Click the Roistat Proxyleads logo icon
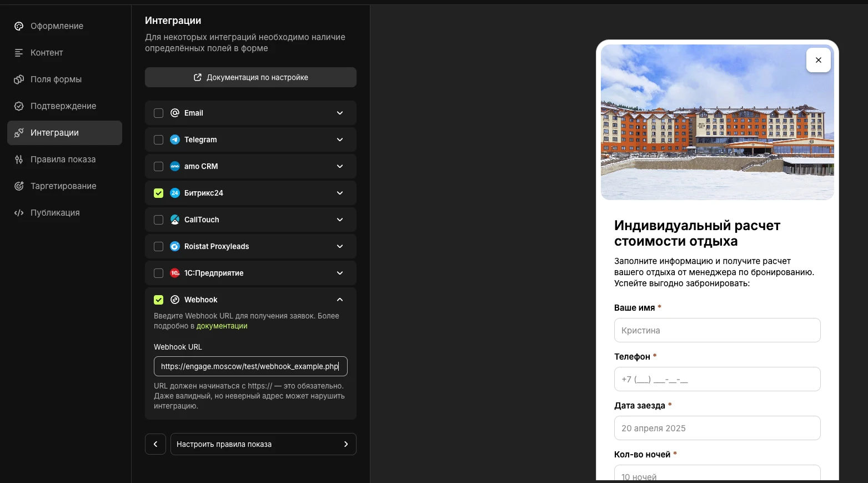 [x=175, y=246]
